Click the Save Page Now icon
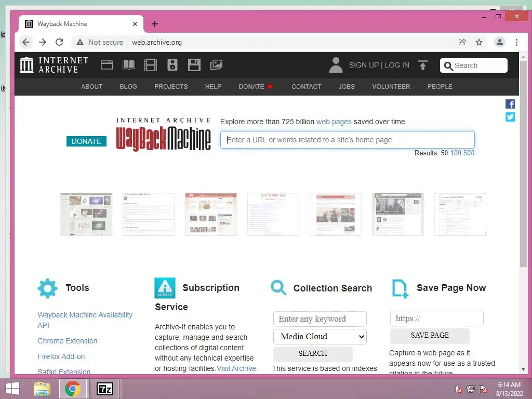Screen dimensions: 532x399 tap(400, 289)
